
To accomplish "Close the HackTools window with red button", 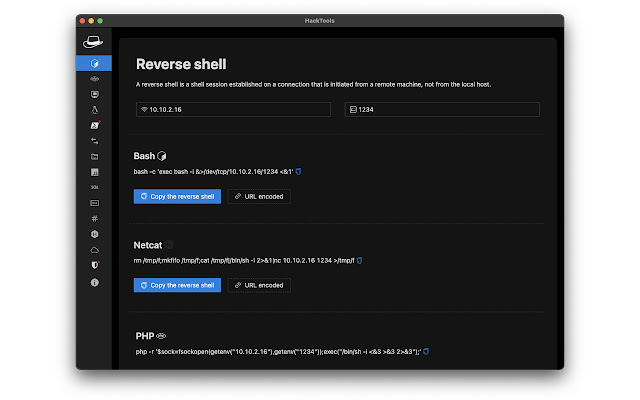I will (x=82, y=21).
